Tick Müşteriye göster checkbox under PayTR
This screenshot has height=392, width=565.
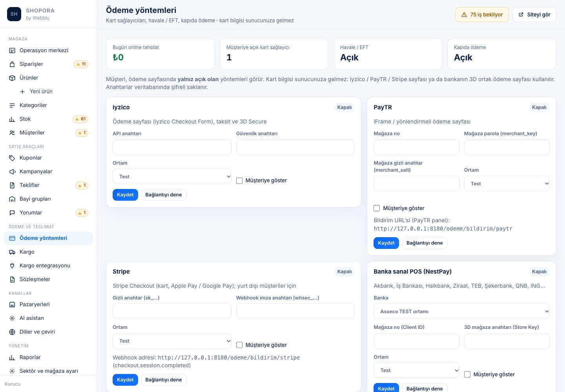[377, 208]
